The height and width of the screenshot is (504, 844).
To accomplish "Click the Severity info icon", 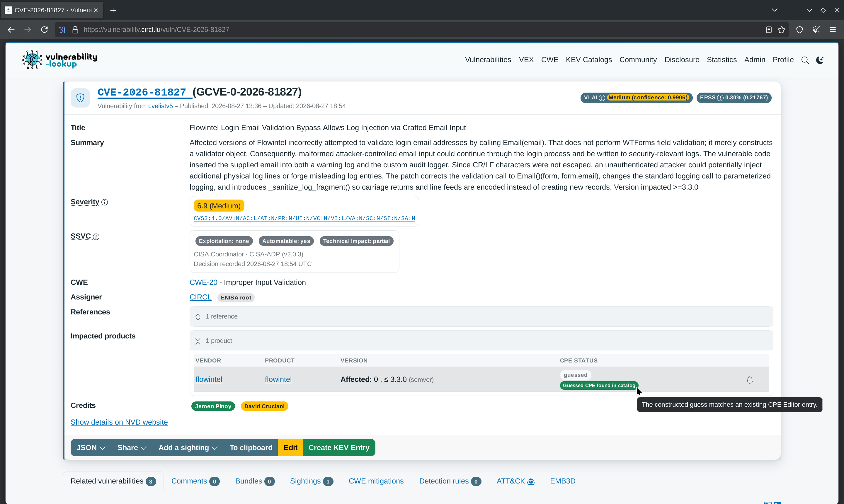I will click(105, 202).
